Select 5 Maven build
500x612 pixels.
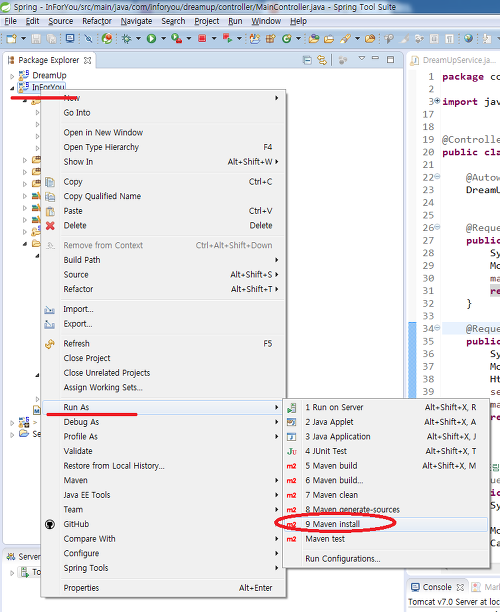click(x=386, y=466)
